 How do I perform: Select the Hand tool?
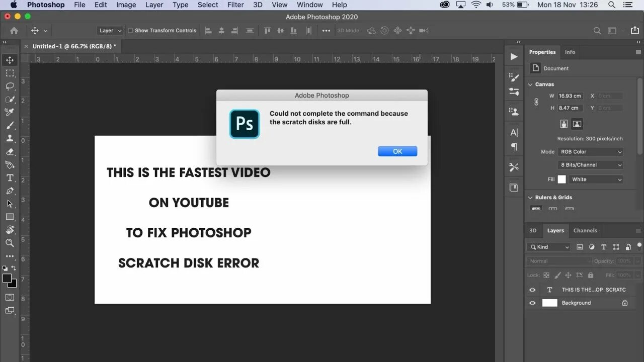10,230
